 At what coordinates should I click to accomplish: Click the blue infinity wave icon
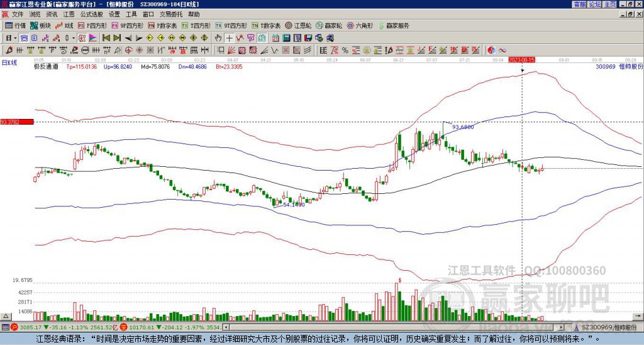click(x=502, y=50)
